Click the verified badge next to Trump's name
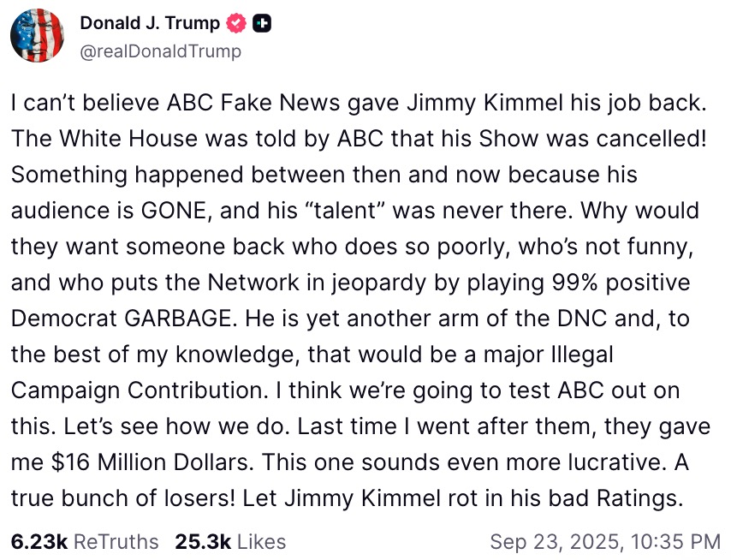Screen dimensions: 731x560 [235, 23]
